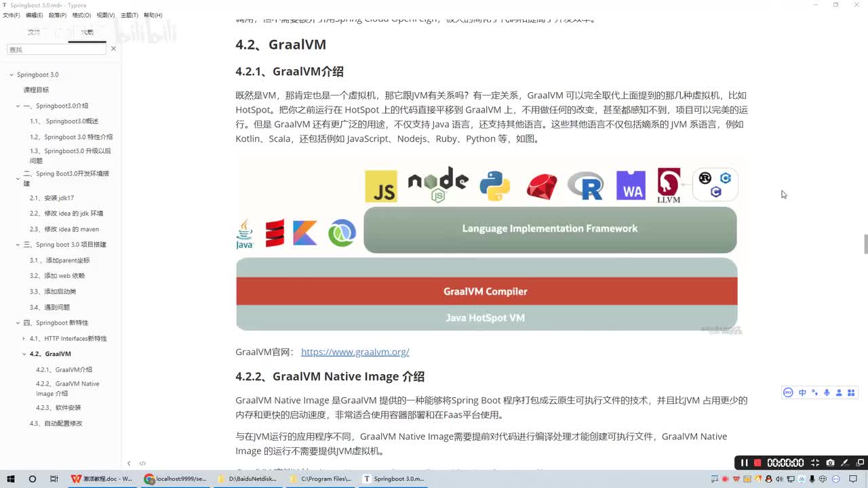Take a screenshot with recorder camera icon
Image resolution: width=868 pixels, height=488 pixels.
pos(830,463)
